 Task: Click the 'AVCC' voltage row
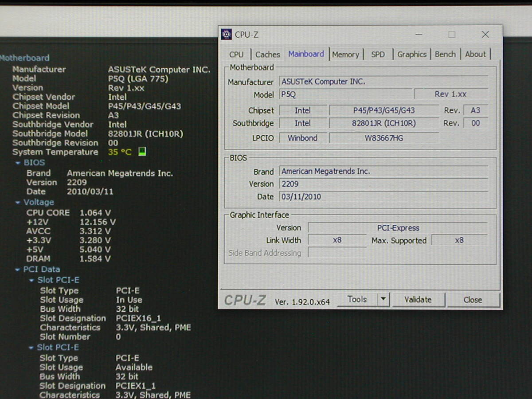pyautogui.click(x=68, y=231)
